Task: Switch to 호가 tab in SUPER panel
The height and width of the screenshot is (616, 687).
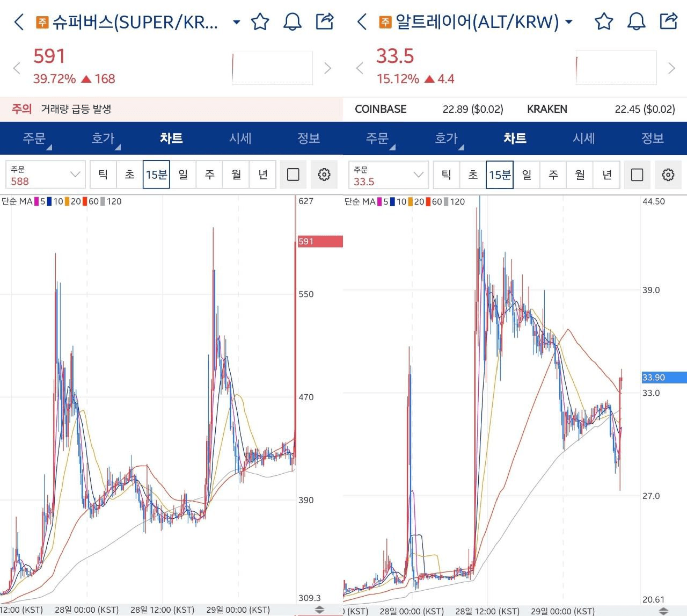Action: click(x=103, y=139)
